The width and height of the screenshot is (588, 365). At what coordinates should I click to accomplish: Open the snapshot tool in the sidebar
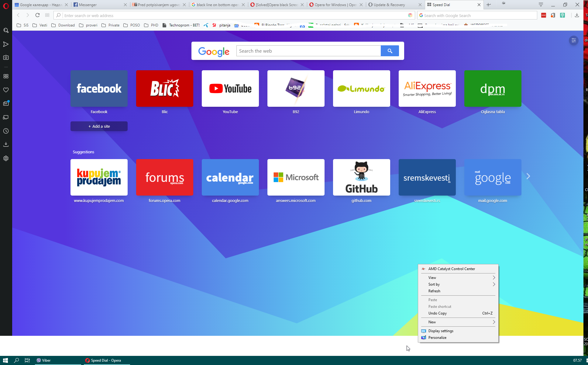tap(6, 57)
